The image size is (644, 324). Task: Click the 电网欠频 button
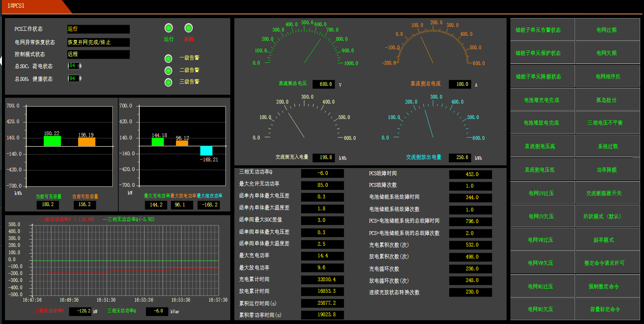pos(607,53)
